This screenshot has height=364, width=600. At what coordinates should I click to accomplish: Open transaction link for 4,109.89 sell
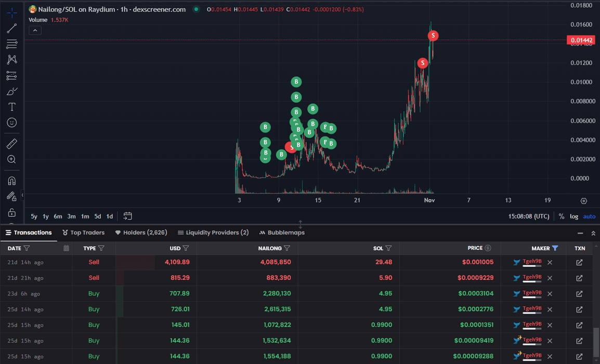(579, 262)
